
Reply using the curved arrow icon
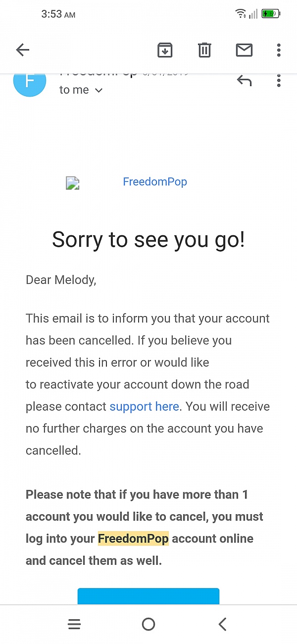click(244, 81)
